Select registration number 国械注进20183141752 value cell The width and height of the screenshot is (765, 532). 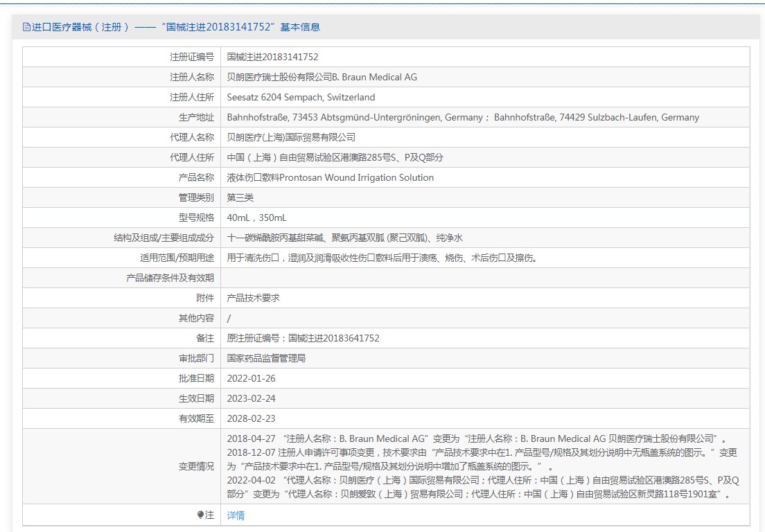tap(272, 57)
